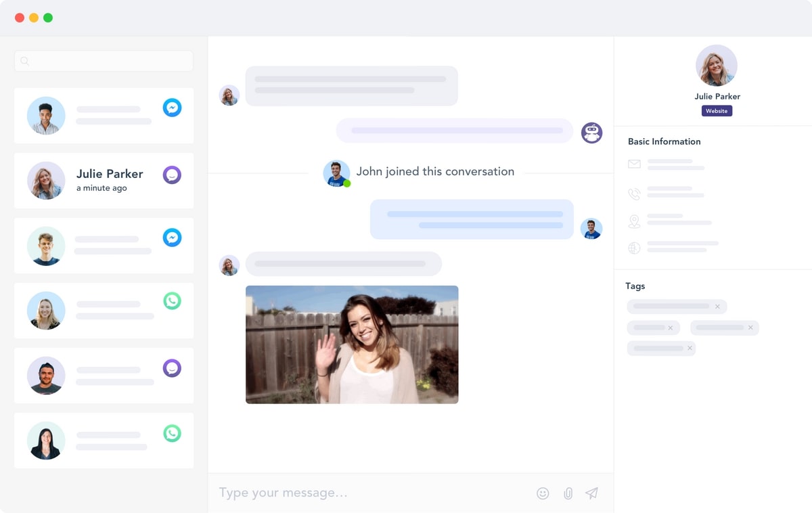Click Julie Parker's avatar in conversation list

46,181
